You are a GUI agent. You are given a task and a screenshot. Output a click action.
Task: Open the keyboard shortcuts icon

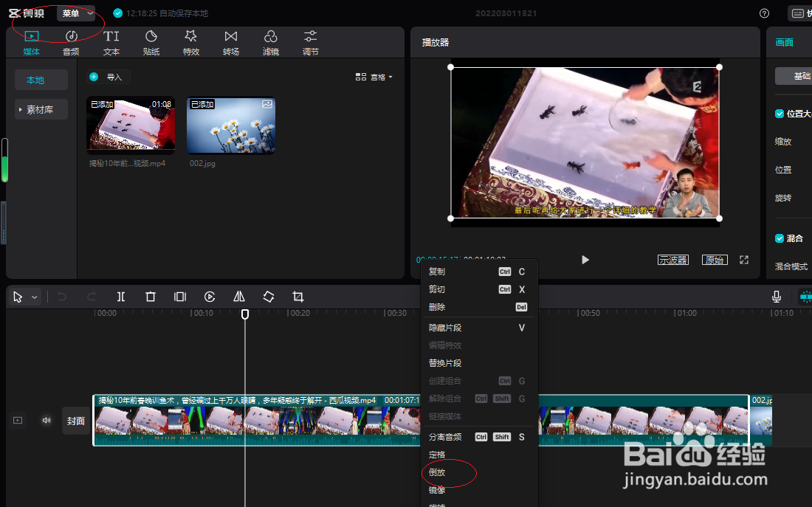pos(798,13)
